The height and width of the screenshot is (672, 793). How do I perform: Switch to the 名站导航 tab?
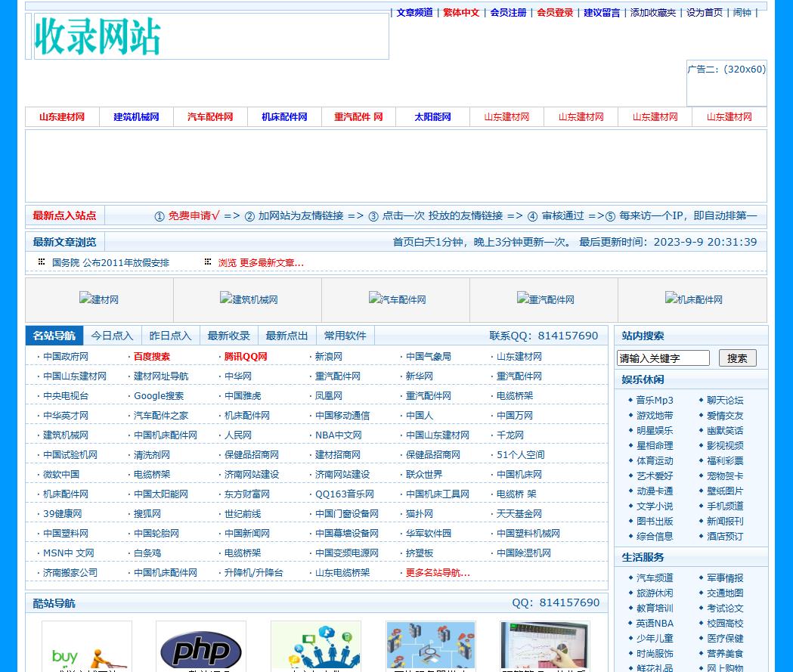pyautogui.click(x=54, y=336)
